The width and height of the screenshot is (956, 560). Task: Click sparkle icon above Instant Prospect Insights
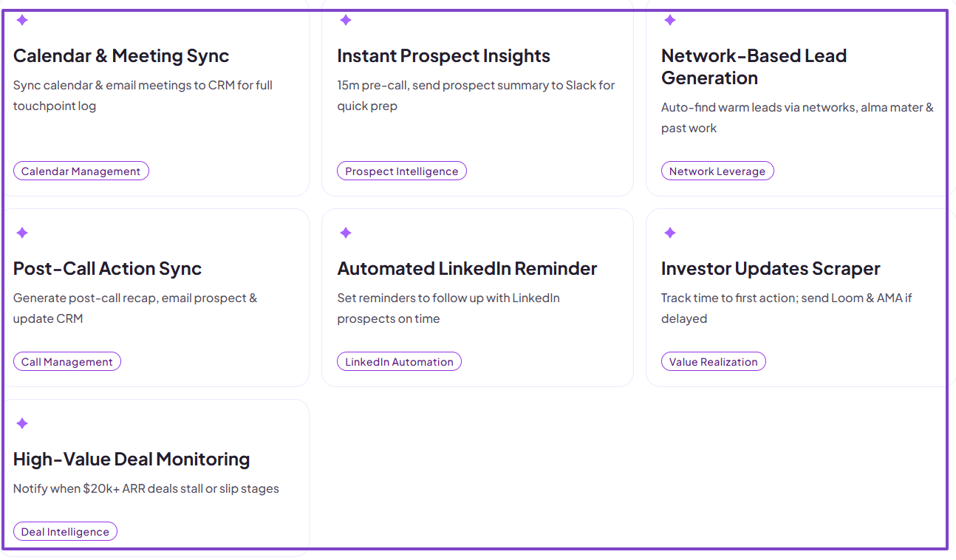(x=346, y=20)
